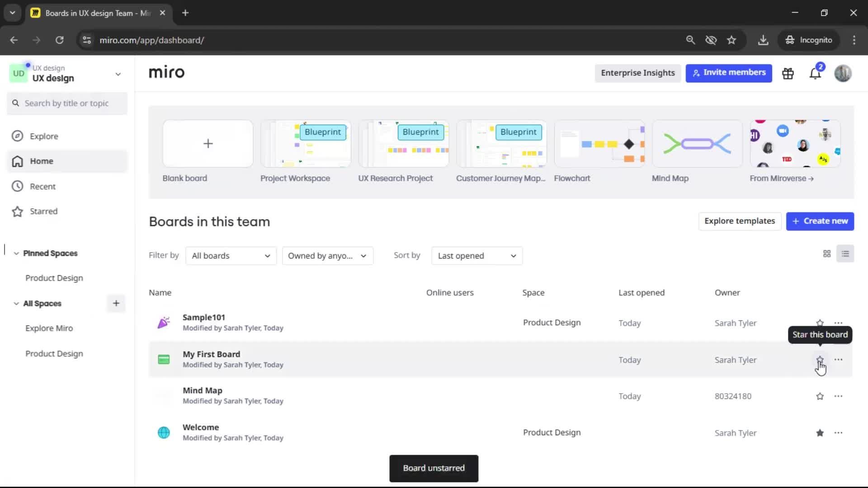Image resolution: width=868 pixels, height=488 pixels.
Task: Open more options for Sample101
Action: pyautogui.click(x=838, y=323)
